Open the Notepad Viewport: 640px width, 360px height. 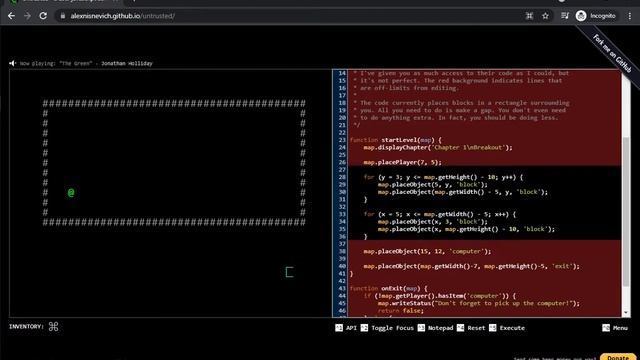[x=436, y=328]
